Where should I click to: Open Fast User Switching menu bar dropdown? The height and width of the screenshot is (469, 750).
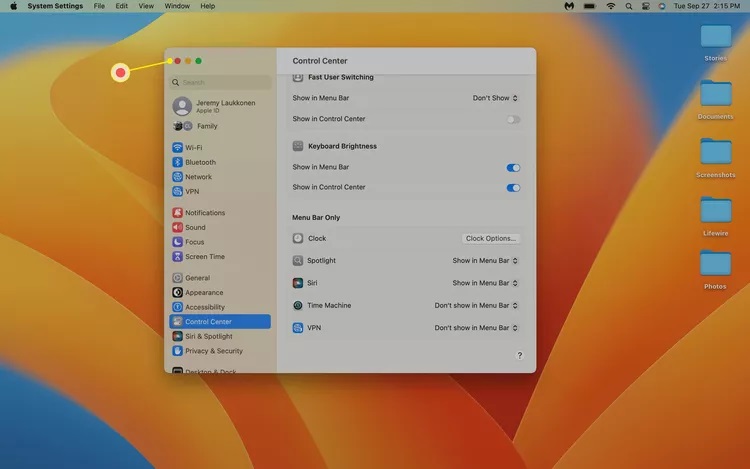tap(495, 98)
